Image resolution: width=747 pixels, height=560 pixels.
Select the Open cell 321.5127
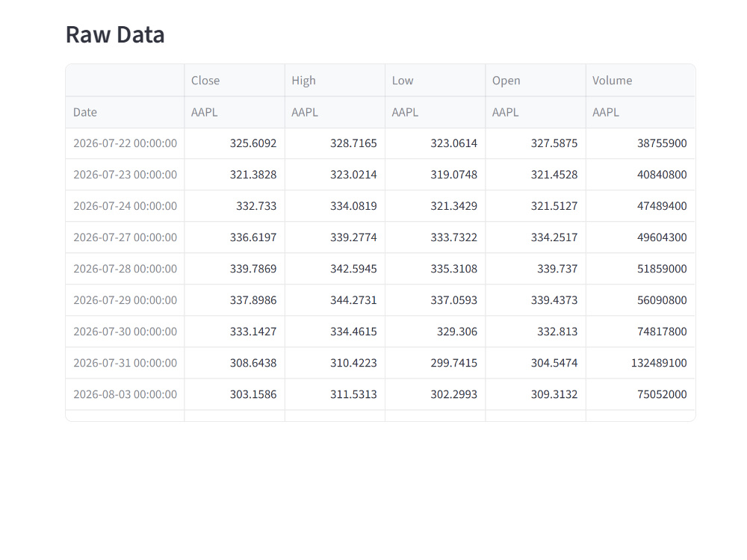(536, 206)
